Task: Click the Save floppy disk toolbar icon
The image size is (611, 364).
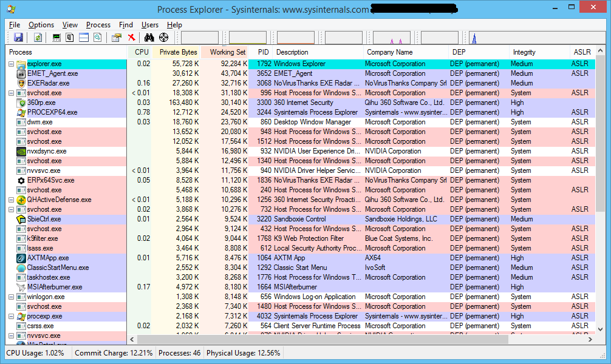Action: (18, 38)
